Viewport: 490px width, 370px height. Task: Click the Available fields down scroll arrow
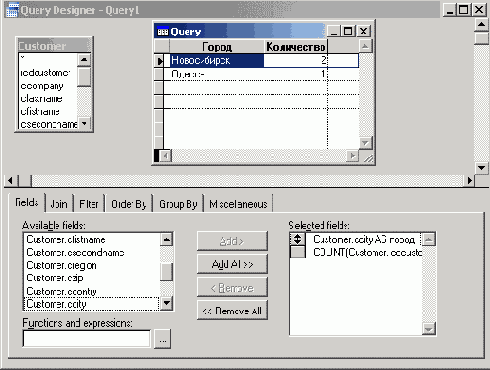click(166, 304)
